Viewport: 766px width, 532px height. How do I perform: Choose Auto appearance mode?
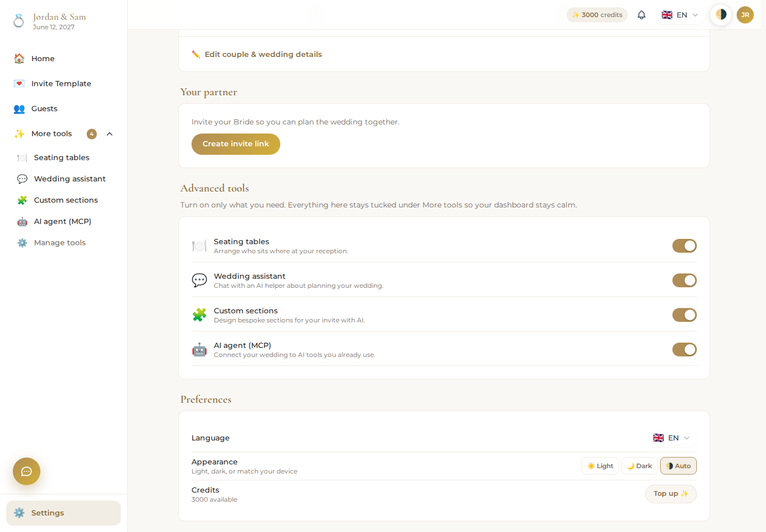coord(678,466)
